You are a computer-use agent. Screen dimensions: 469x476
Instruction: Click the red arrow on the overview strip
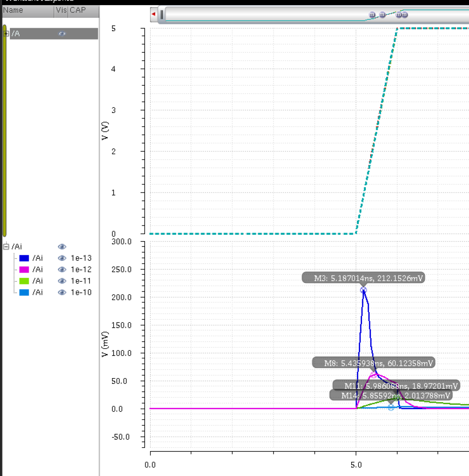tap(154, 14)
